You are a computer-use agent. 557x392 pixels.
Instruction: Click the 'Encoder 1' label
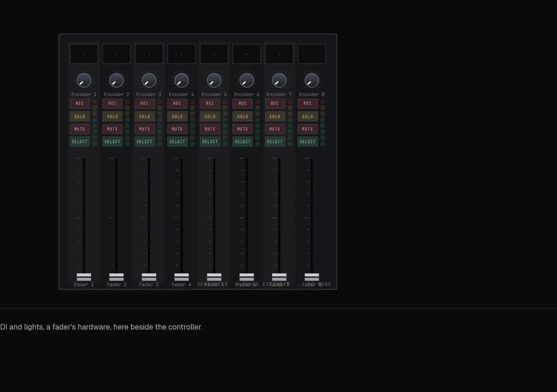[x=84, y=94]
